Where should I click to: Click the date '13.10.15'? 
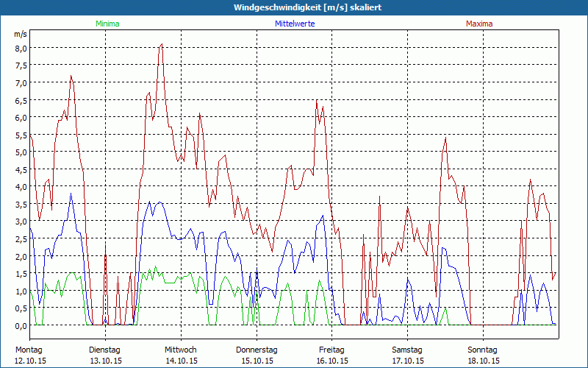coord(106,361)
